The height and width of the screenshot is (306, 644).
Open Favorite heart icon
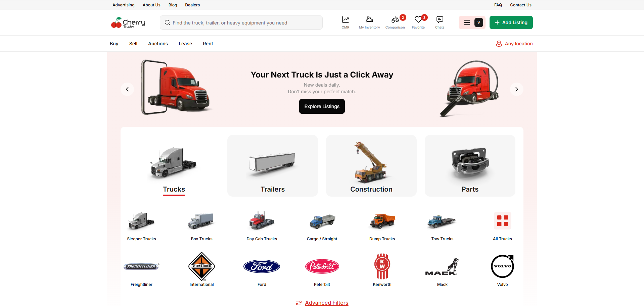[x=418, y=20]
